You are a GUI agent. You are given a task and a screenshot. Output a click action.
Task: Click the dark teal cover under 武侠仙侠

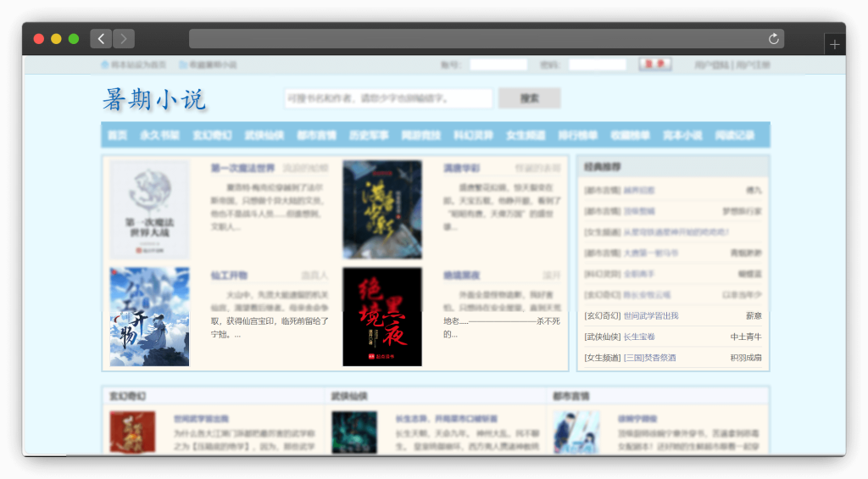click(x=354, y=432)
